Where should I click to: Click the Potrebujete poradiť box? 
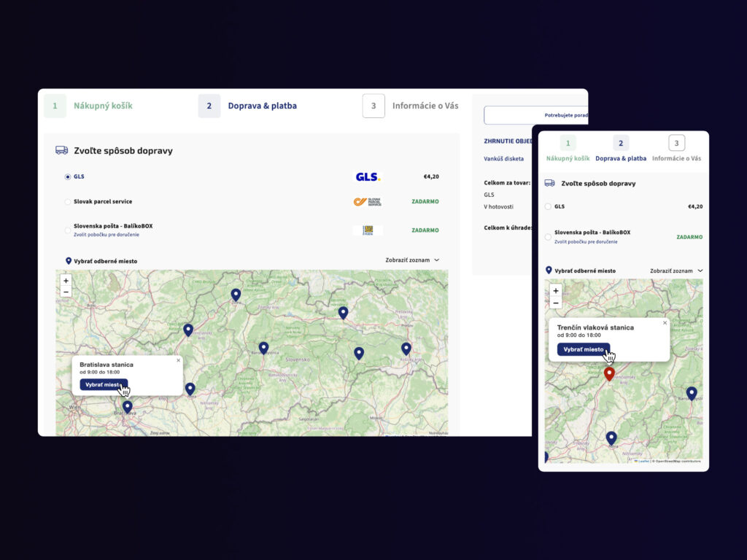[x=536, y=115]
